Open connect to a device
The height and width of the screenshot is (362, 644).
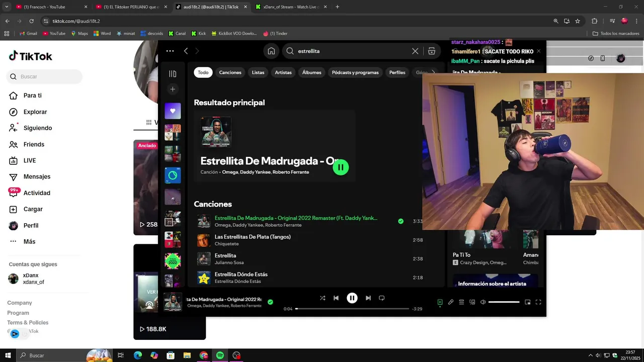pyautogui.click(x=472, y=302)
